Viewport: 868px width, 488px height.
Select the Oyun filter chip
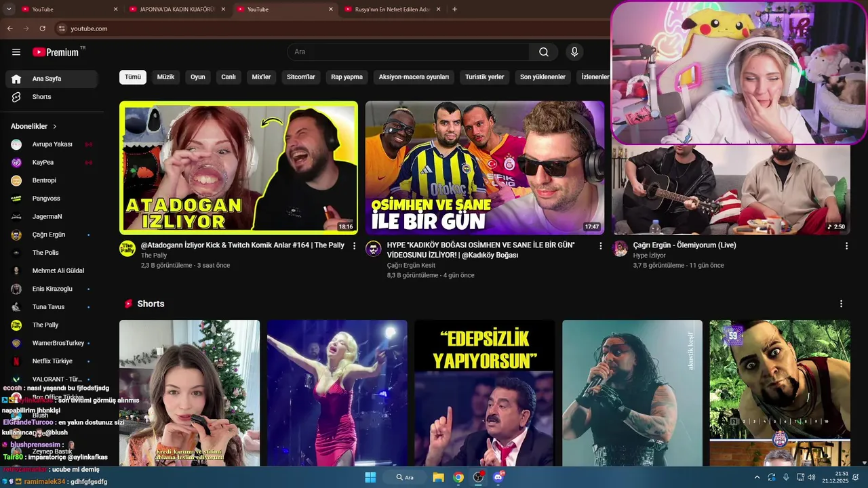pos(198,77)
